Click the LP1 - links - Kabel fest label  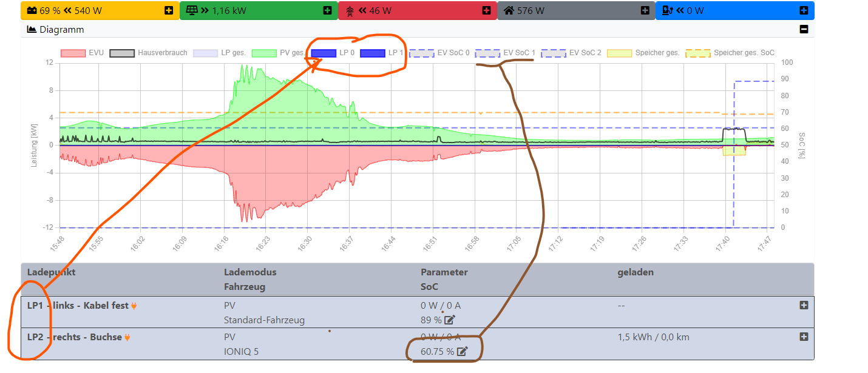(x=78, y=306)
